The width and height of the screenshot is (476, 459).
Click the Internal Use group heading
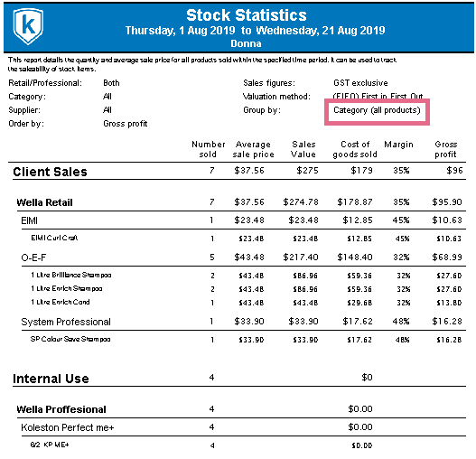51,379
